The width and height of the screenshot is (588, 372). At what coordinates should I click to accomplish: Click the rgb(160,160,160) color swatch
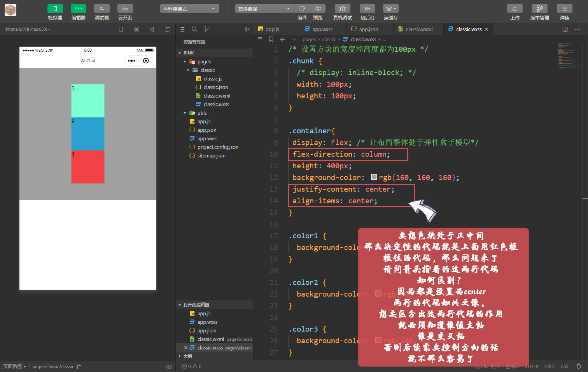click(375, 177)
